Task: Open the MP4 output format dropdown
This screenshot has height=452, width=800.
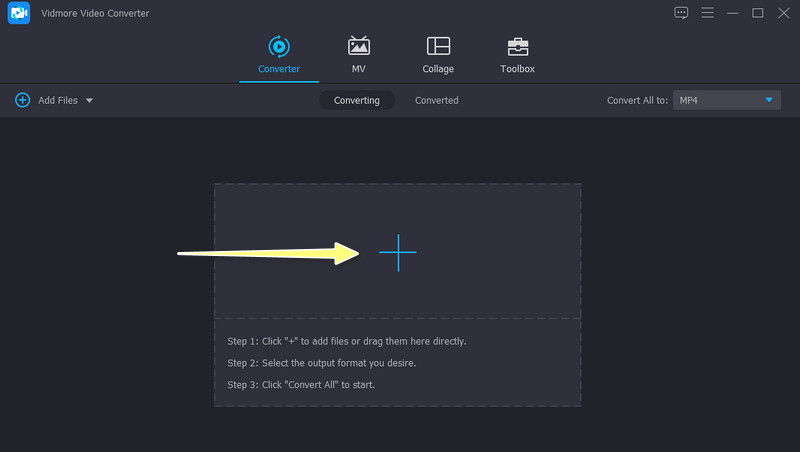Action: tap(726, 100)
